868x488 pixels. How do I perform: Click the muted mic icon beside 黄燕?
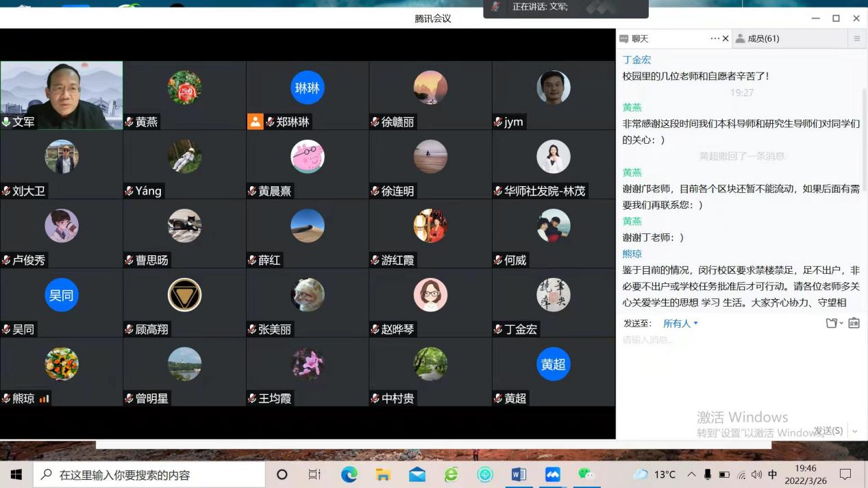point(129,122)
